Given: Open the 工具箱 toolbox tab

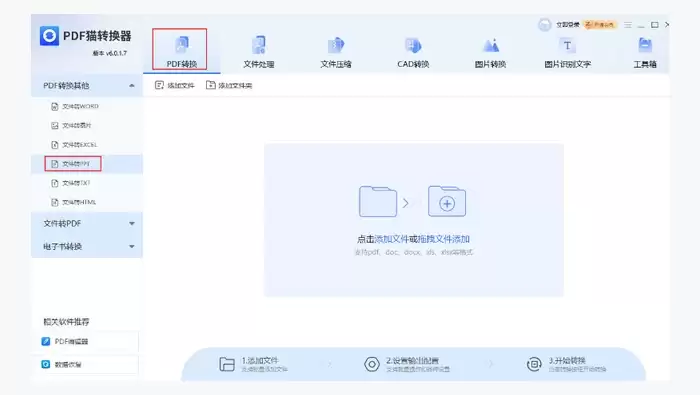Looking at the screenshot, I should click(x=645, y=51).
